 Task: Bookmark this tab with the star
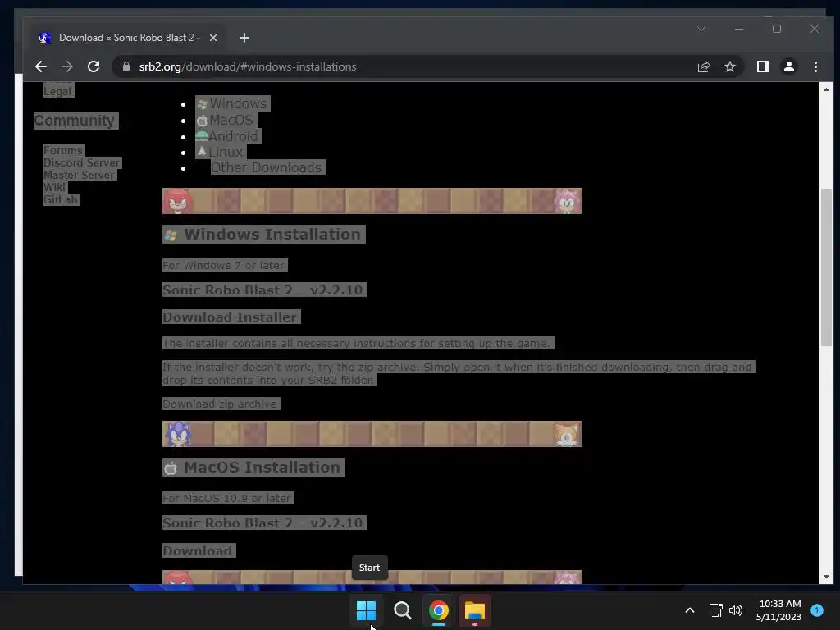click(729, 66)
